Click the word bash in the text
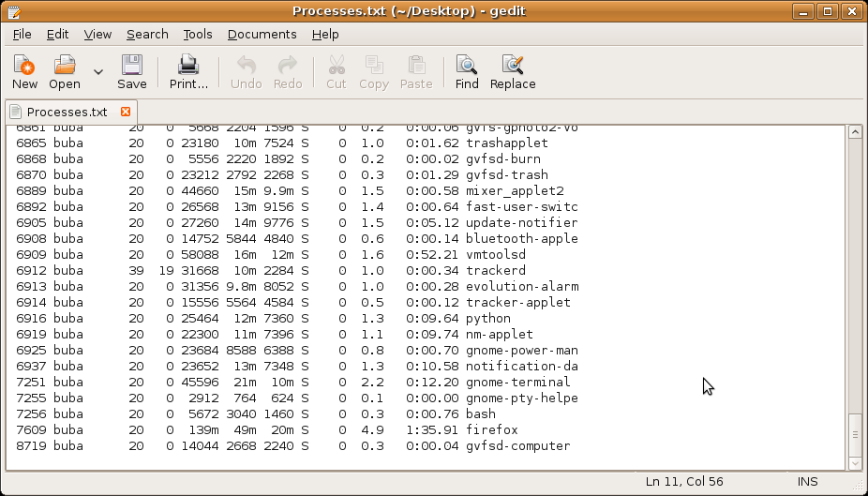 coord(481,414)
